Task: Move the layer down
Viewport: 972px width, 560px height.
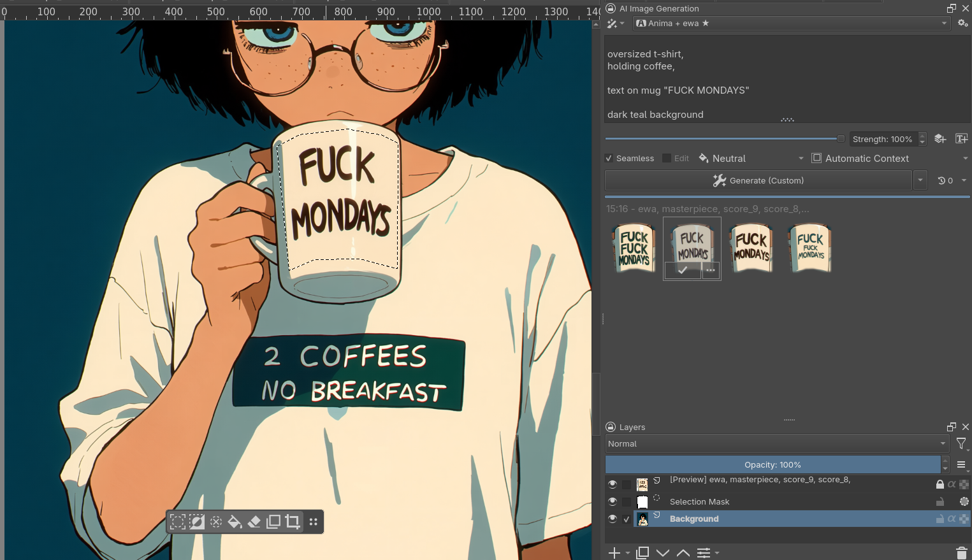Action: tap(663, 553)
